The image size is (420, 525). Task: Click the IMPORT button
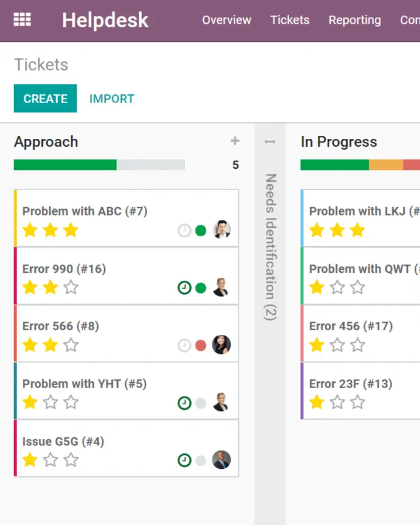[x=111, y=99]
